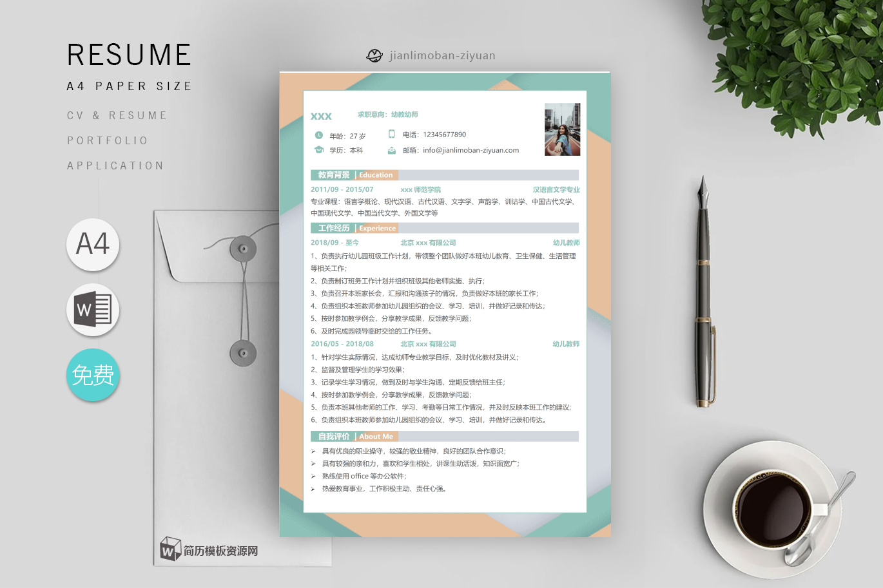Image resolution: width=883 pixels, height=588 pixels.
Task: Click the line 及时完成园领导临时交给的工作任务
Action: pos(371,331)
